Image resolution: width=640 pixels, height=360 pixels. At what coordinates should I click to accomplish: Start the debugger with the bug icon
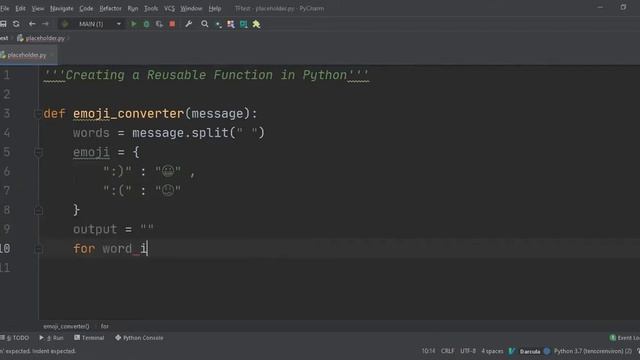[x=147, y=24]
